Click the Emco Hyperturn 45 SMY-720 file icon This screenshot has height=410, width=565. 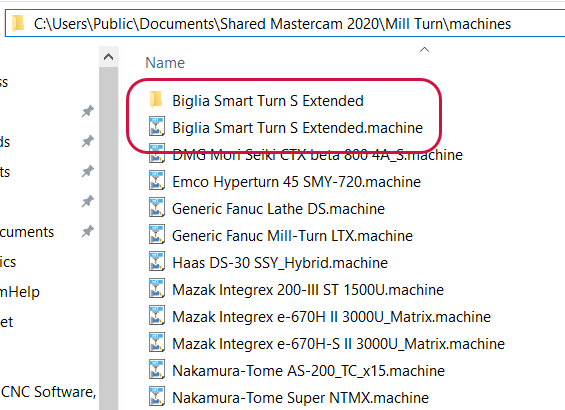coord(157,181)
